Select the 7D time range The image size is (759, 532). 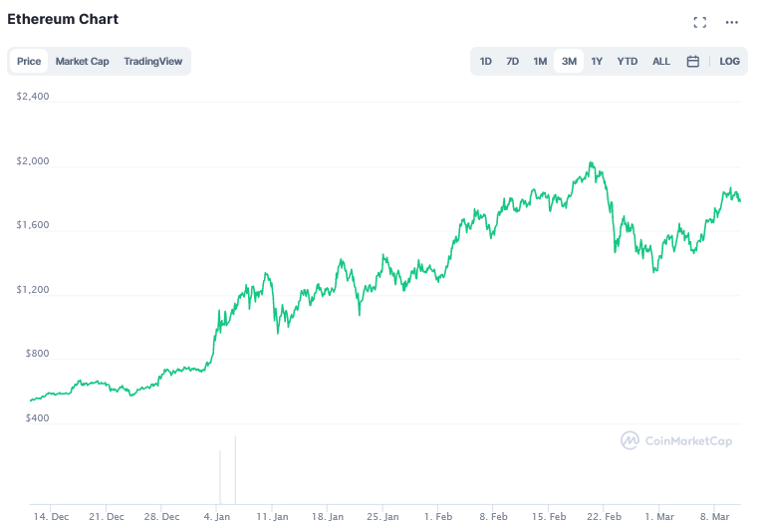click(x=512, y=62)
